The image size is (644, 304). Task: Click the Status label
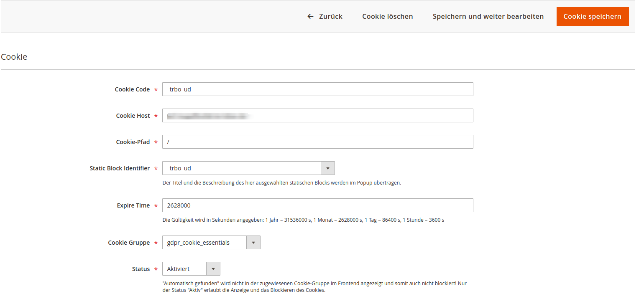tap(141, 269)
